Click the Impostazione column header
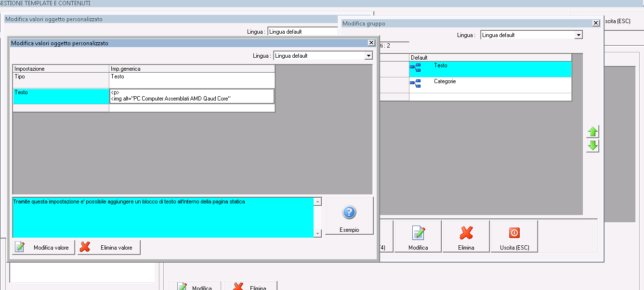644x290 pixels. (61, 69)
